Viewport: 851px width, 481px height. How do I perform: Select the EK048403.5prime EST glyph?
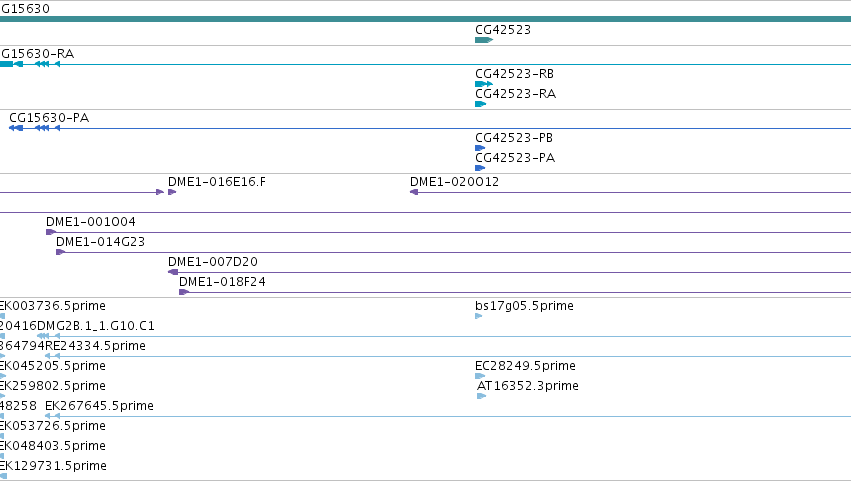point(2,457)
